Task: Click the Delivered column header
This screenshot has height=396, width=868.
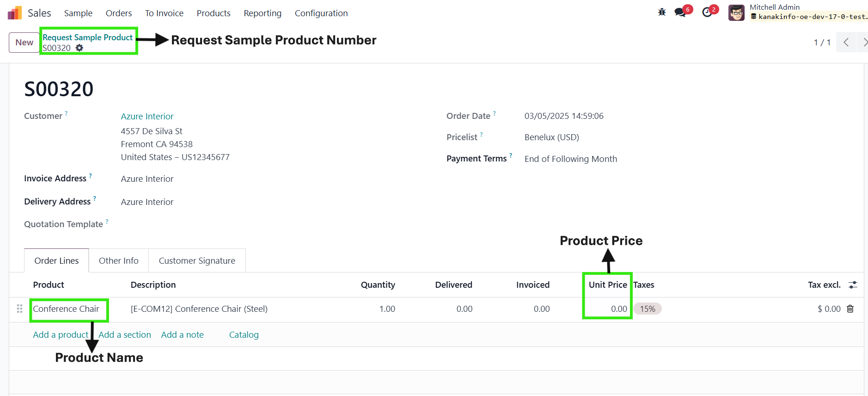Action: click(x=453, y=285)
